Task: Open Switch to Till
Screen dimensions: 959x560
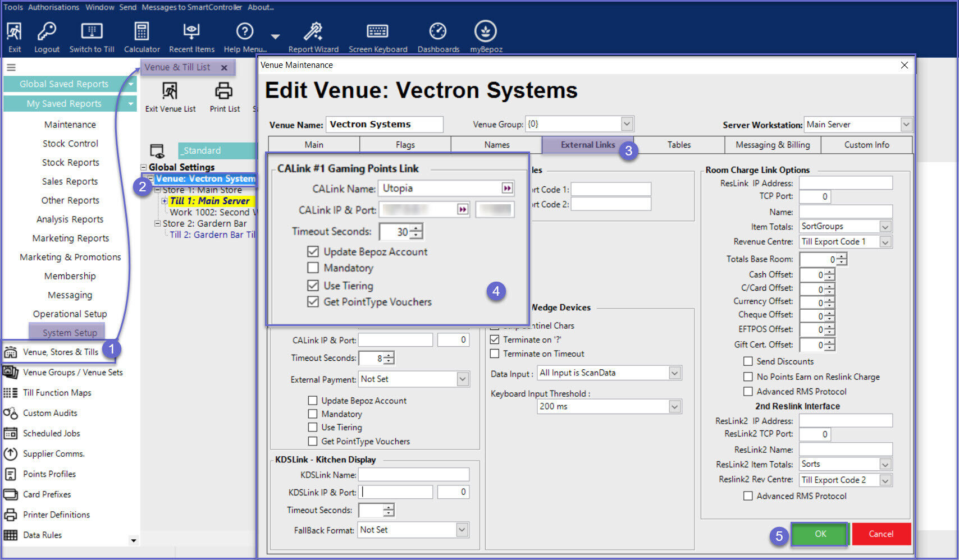Action: 92,31
